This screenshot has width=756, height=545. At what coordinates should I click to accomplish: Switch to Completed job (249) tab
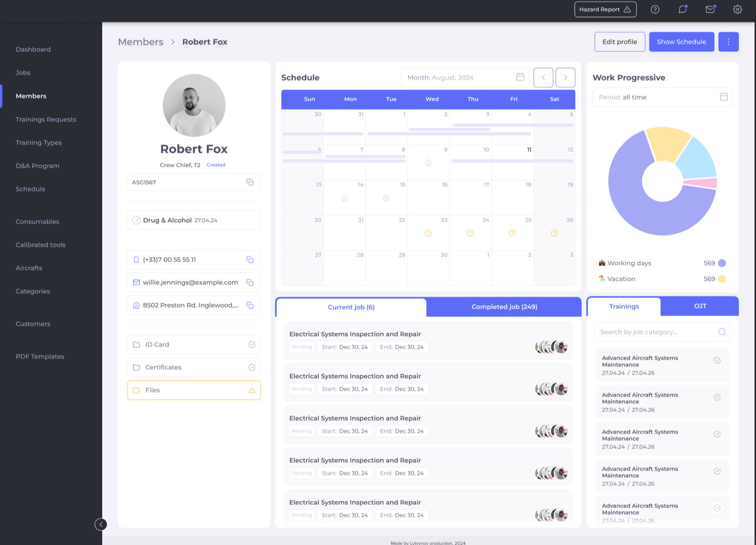pos(504,307)
